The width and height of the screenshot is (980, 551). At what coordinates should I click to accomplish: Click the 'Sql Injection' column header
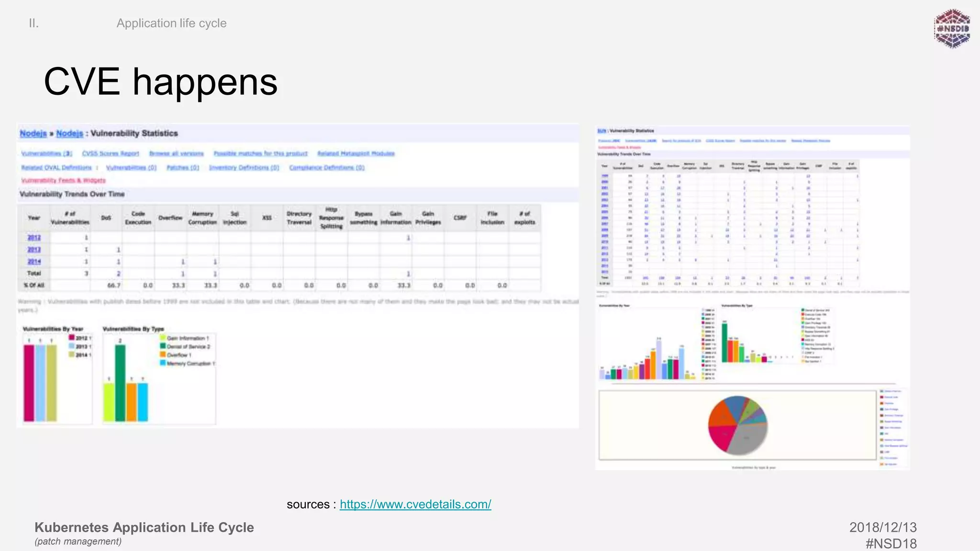click(234, 218)
